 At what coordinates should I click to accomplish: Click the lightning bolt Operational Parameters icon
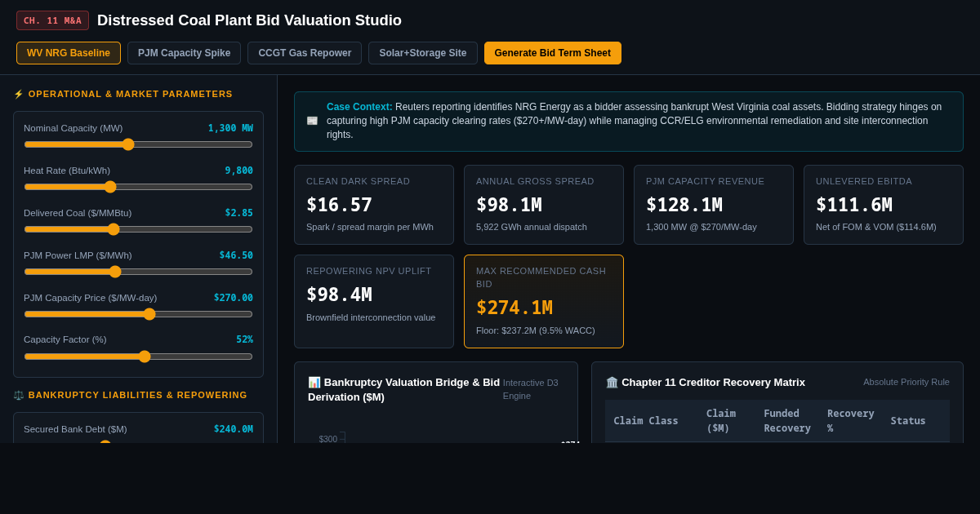(x=19, y=94)
